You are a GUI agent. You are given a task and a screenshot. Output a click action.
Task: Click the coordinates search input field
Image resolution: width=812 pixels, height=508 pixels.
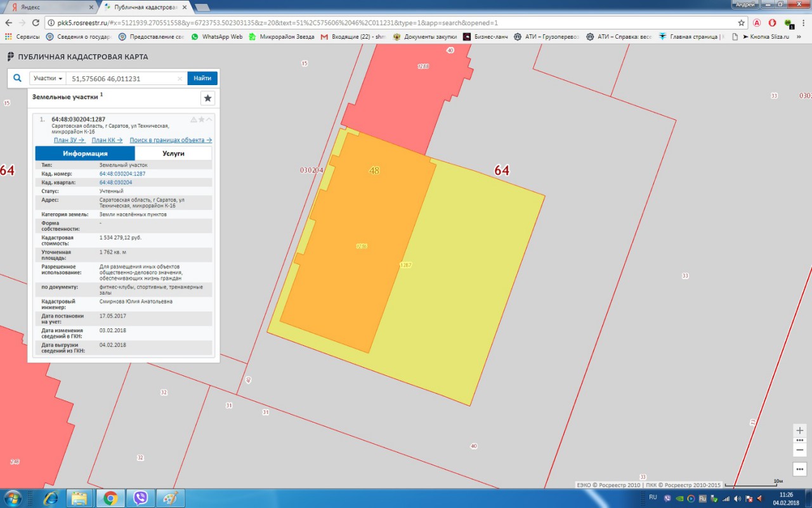(121, 79)
